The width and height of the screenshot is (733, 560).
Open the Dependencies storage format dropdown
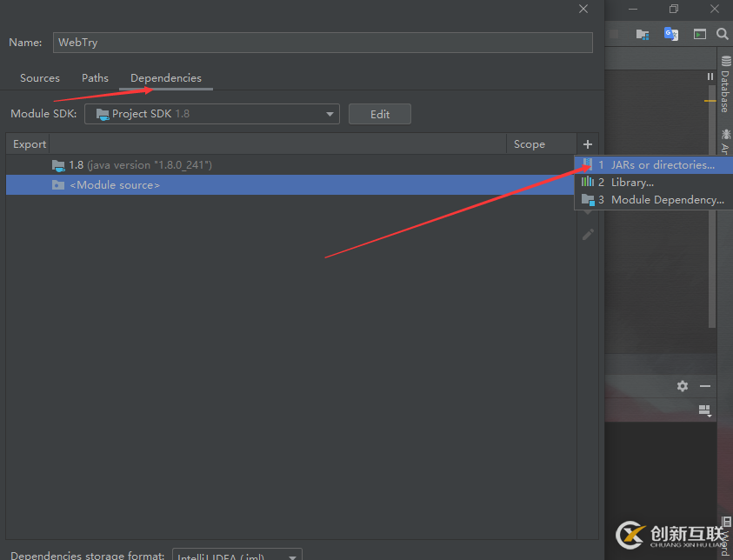click(237, 555)
